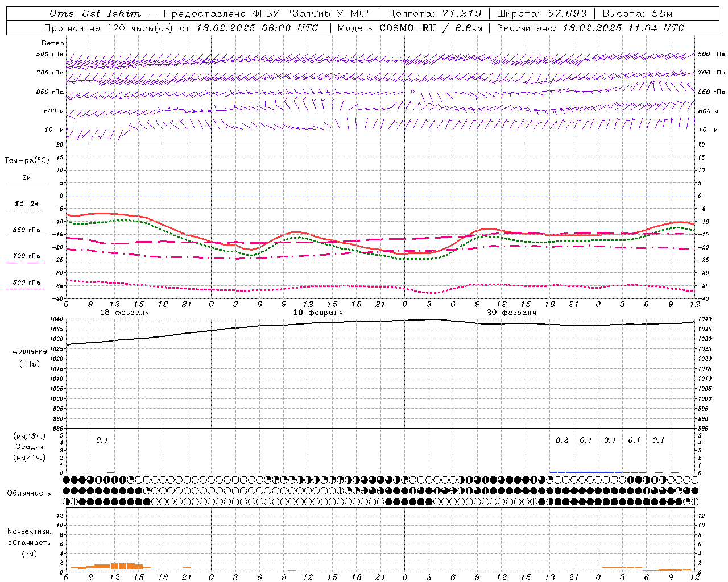Select the computed time 18.02.2025 11:04 UTC
Screen dimensions: 728x582
pyautogui.click(x=623, y=28)
